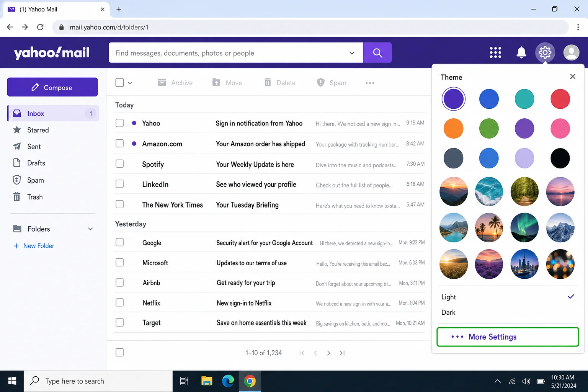Tick the select-all checkbox in toolbar
Screen dimensions: 588x392
click(x=120, y=83)
